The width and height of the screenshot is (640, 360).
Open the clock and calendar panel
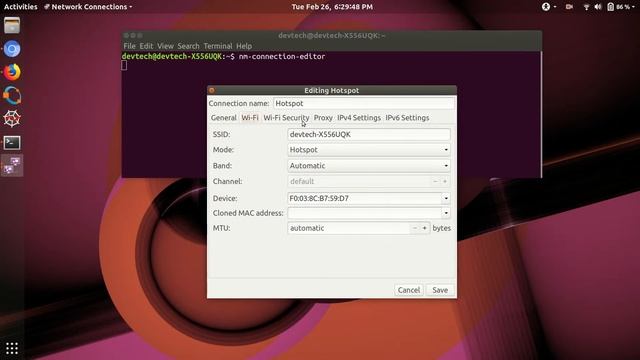tap(332, 7)
